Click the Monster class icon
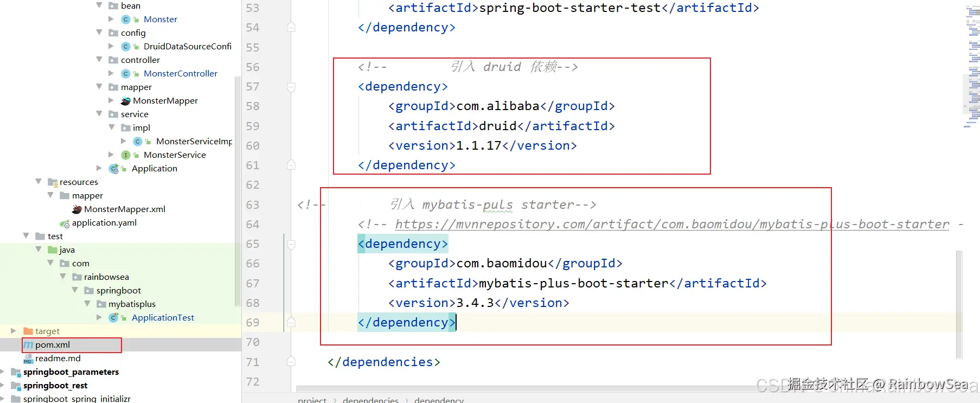Image resolution: width=980 pixels, height=403 pixels. 126,19
